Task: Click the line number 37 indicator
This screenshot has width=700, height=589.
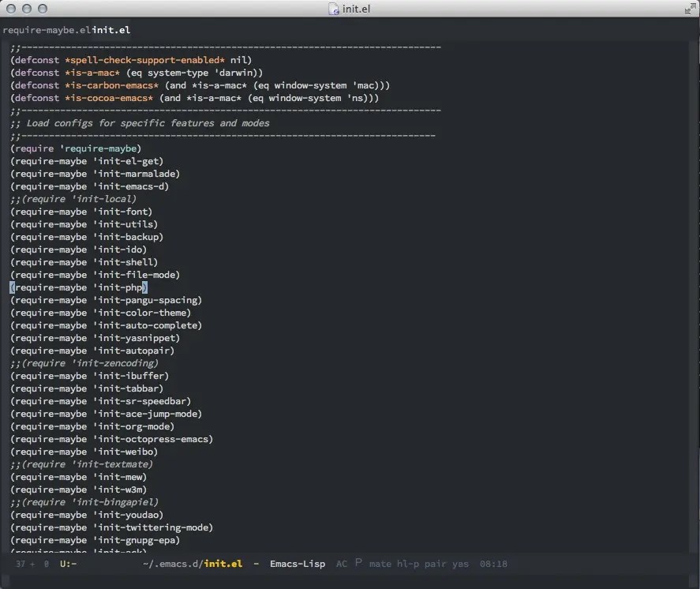Action: click(21, 564)
